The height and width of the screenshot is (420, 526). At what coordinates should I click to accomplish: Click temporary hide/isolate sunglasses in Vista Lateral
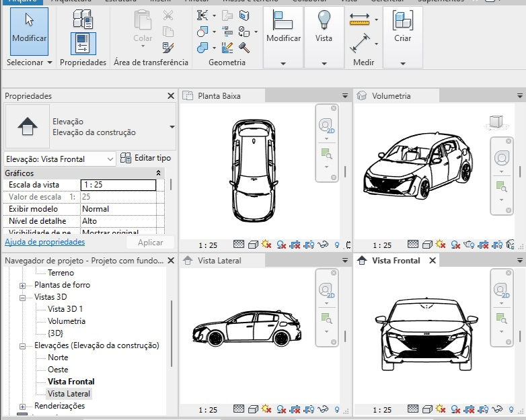click(323, 409)
